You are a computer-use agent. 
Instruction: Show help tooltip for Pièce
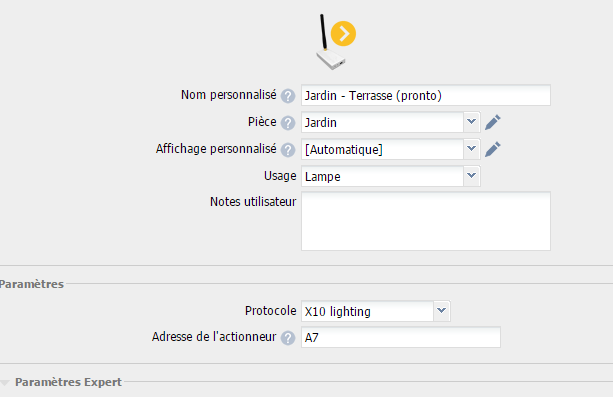pyautogui.click(x=288, y=123)
